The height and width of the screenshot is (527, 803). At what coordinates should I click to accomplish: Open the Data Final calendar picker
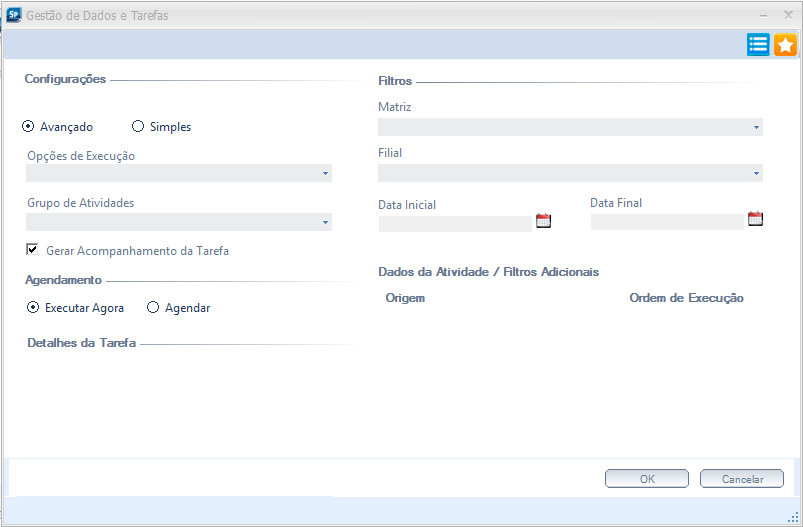coord(755,219)
